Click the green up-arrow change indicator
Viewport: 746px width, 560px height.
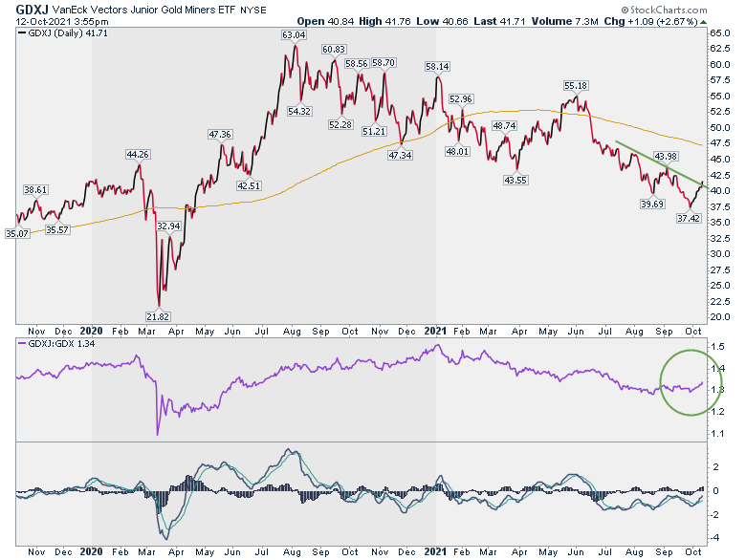(x=704, y=22)
